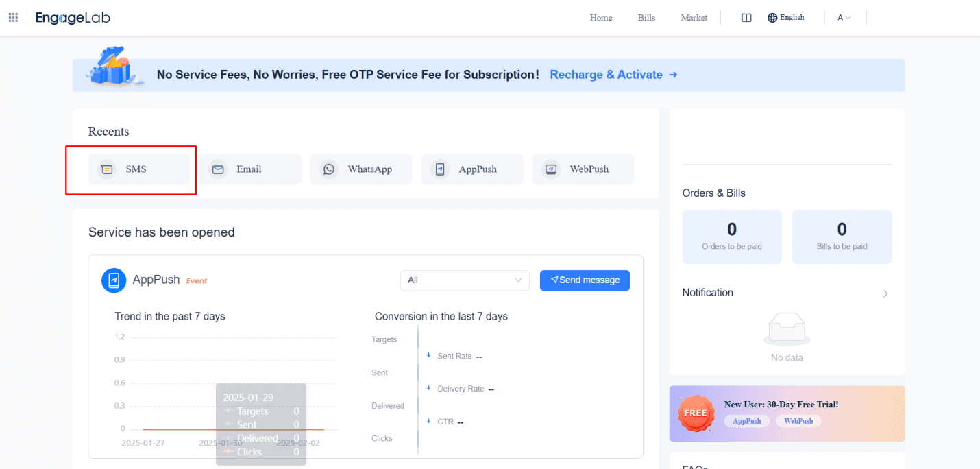Viewport: 980px width, 469px height.
Task: Click the Send message button
Action: tap(585, 280)
